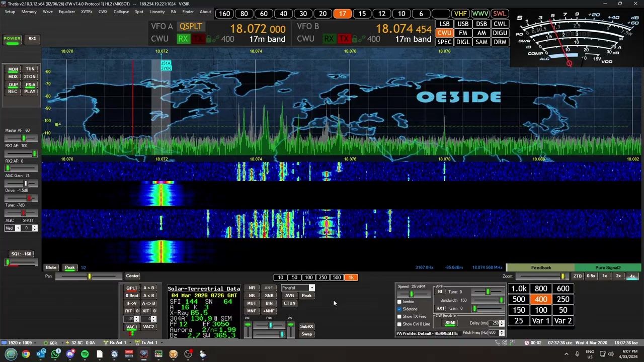
Task: Open the XVTRs menu
Action: click(87, 12)
